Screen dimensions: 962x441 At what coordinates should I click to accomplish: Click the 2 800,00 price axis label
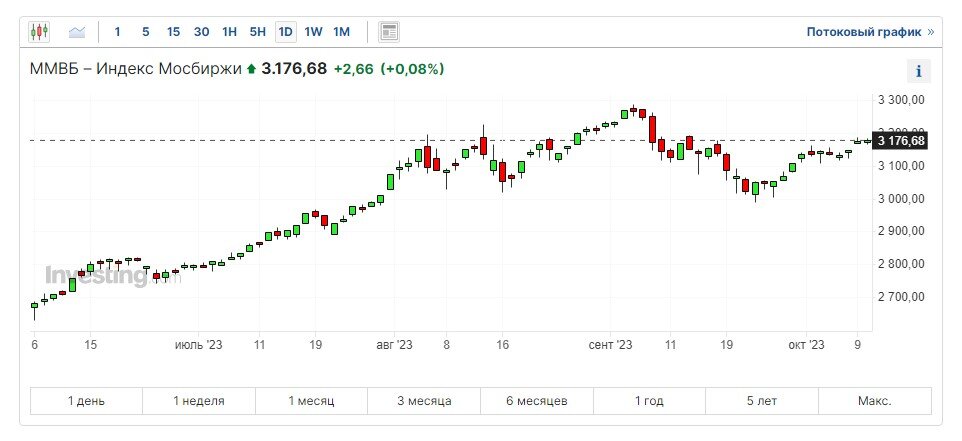point(901,264)
